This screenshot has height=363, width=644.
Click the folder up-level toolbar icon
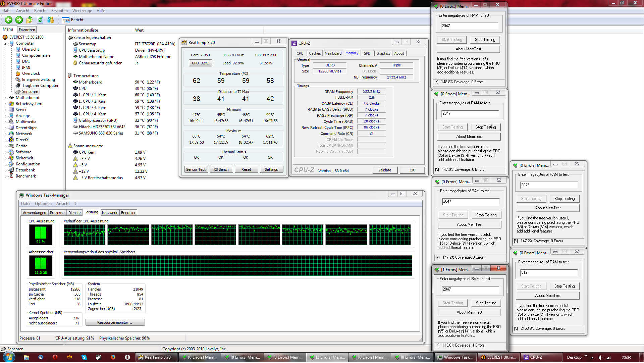point(30,20)
